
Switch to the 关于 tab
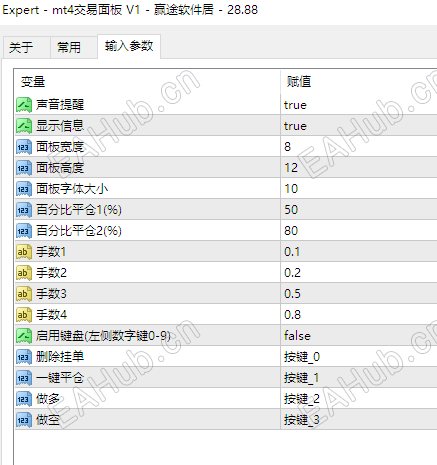pos(27,47)
